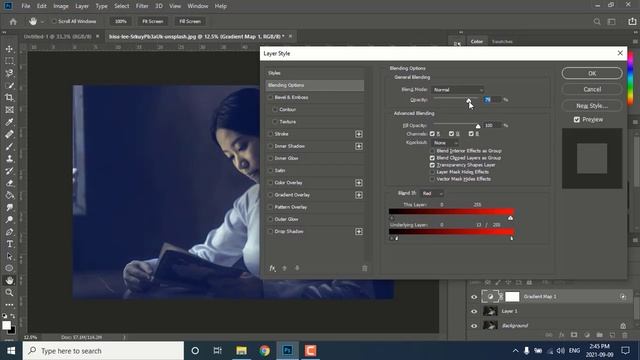This screenshot has width=640, height=360.
Task: Select the Move tool
Action: (9, 49)
